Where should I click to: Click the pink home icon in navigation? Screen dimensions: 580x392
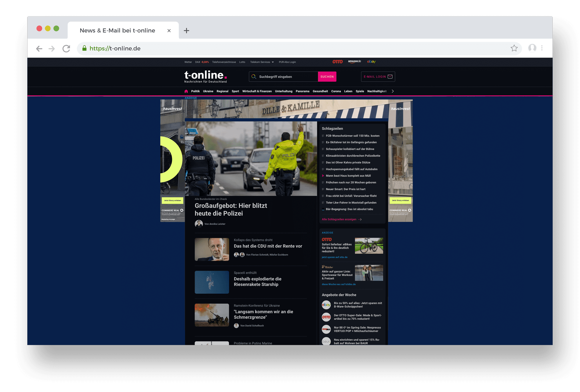coord(186,91)
